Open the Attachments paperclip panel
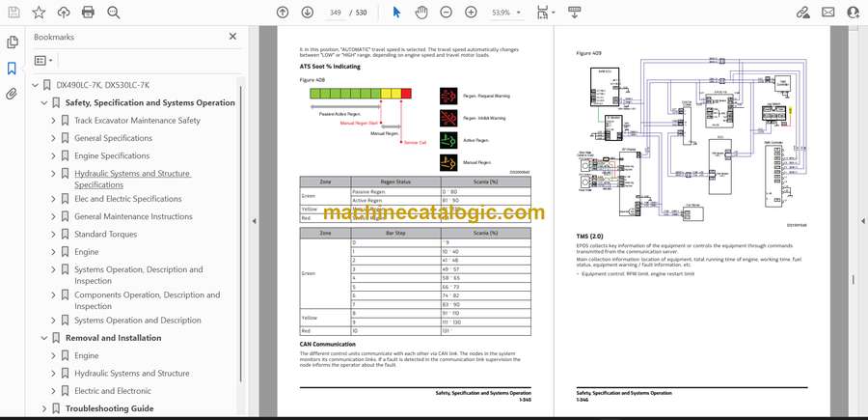 (x=12, y=94)
